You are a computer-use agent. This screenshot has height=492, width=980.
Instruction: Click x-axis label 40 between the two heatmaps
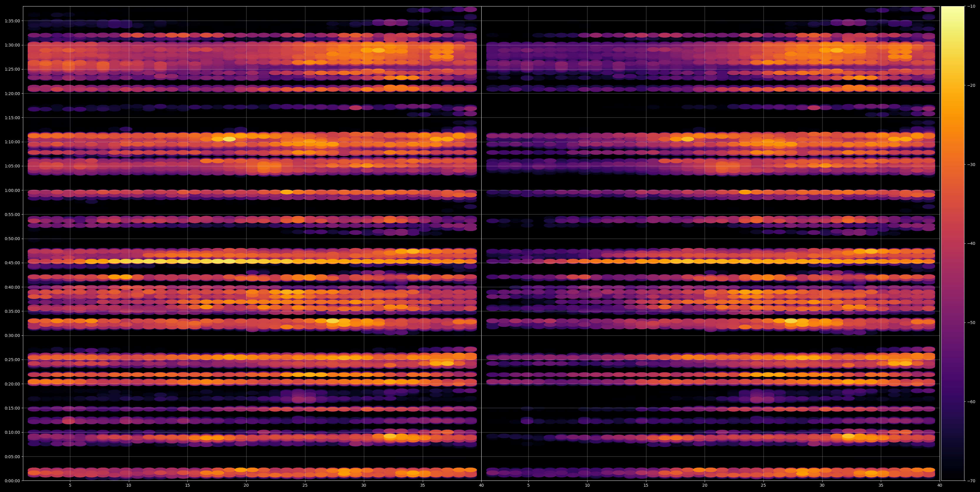[481, 486]
